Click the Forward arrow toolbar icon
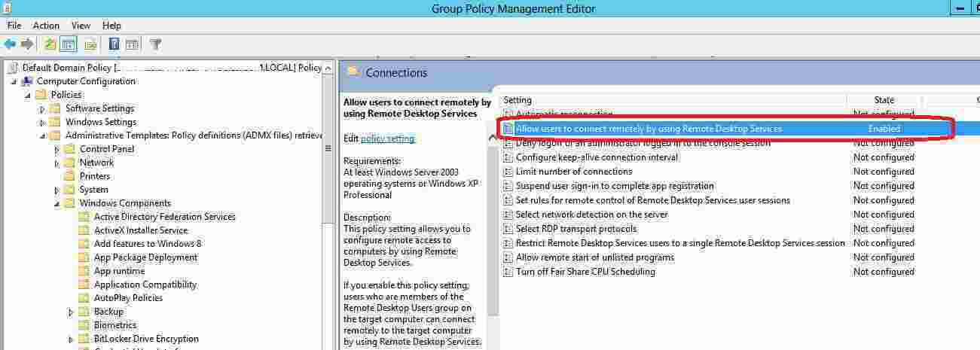Viewport: 980px width, 350px height. point(27,44)
